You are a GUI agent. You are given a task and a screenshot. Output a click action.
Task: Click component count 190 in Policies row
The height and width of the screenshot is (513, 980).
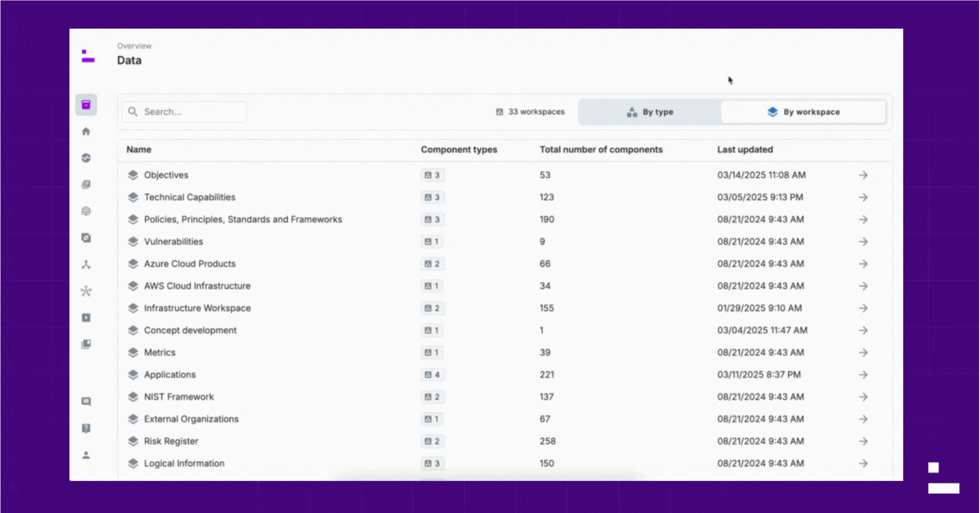click(547, 220)
